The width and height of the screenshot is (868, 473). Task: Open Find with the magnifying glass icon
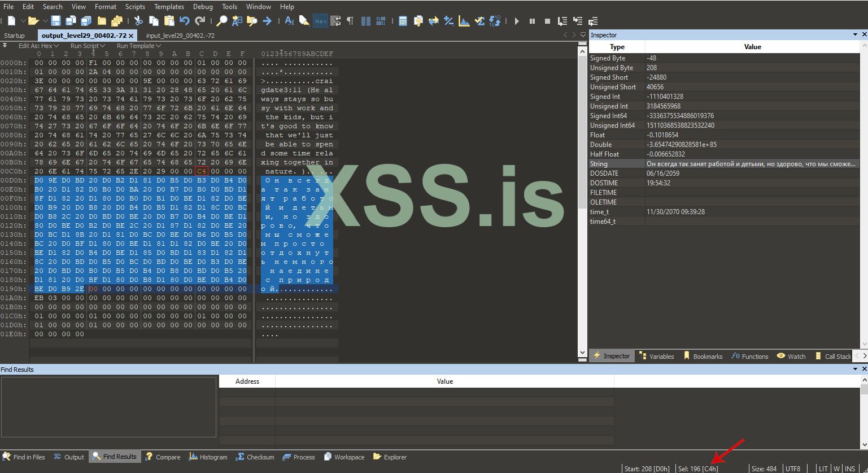(x=222, y=21)
